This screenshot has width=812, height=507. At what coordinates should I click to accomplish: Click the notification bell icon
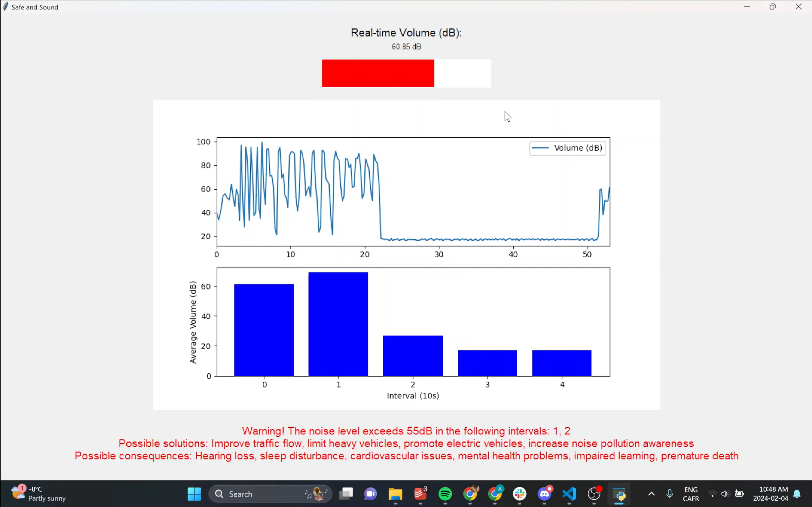click(x=797, y=494)
